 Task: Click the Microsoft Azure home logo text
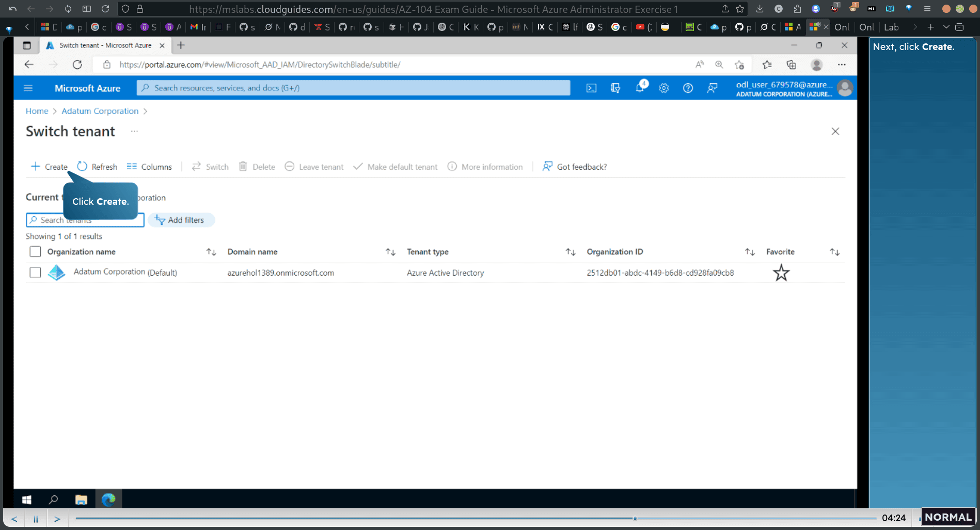pos(87,88)
